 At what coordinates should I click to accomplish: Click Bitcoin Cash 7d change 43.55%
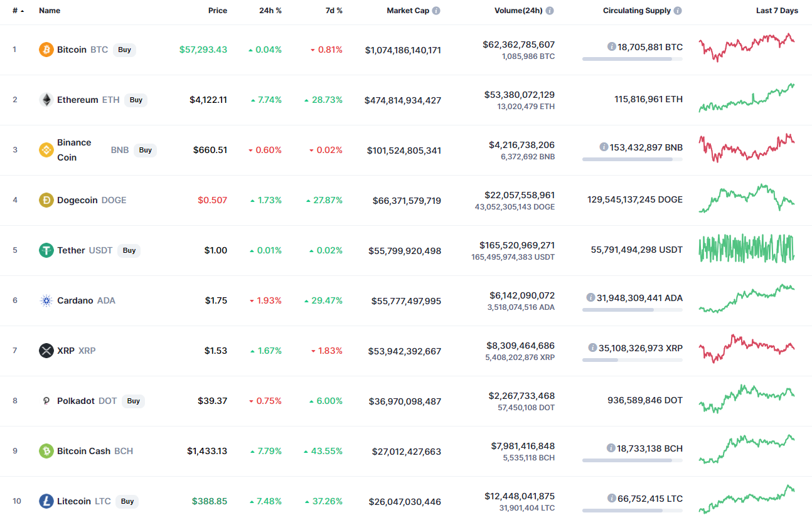coord(323,451)
